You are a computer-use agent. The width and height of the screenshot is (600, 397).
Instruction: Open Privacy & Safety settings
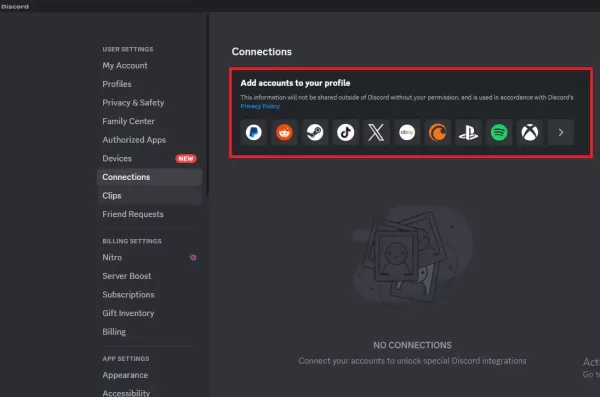[150, 103]
